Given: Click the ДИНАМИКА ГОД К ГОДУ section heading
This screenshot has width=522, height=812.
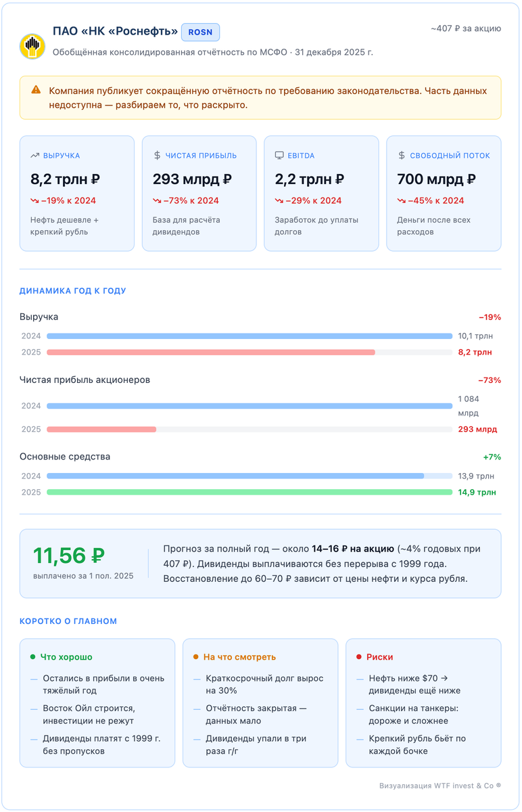Looking at the screenshot, I should 73,291.
